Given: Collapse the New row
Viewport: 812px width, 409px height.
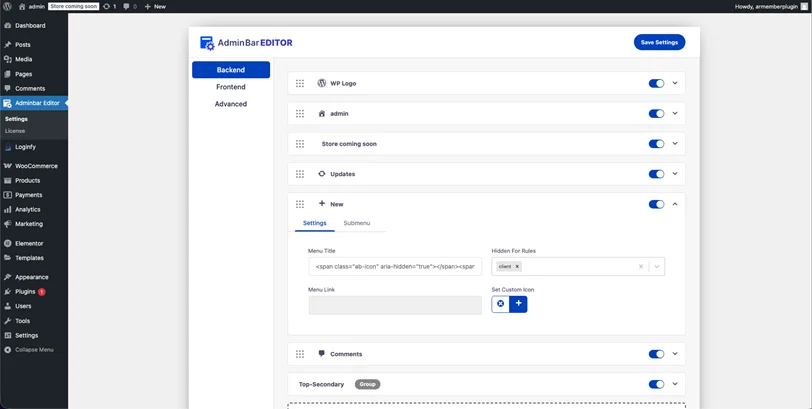Looking at the screenshot, I should pos(675,204).
